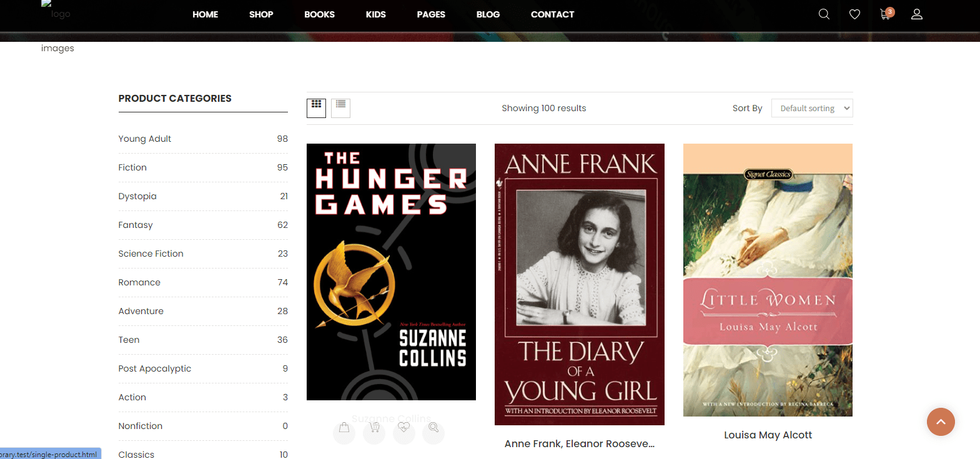Open the SHOP menu item
Image resolution: width=980 pixels, height=459 pixels.
click(x=261, y=14)
